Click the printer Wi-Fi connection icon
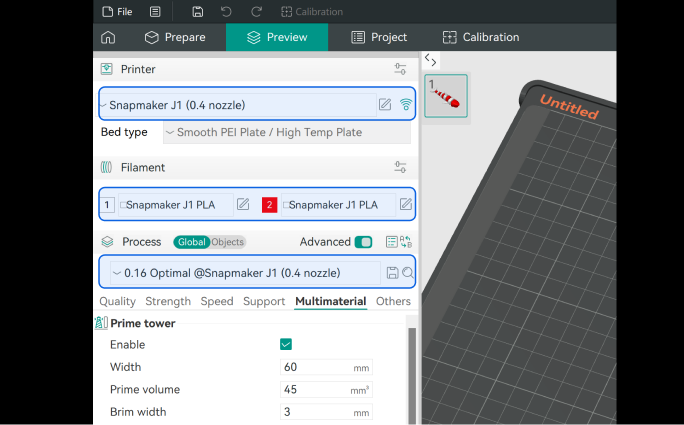The height and width of the screenshot is (425, 684). coord(406,105)
